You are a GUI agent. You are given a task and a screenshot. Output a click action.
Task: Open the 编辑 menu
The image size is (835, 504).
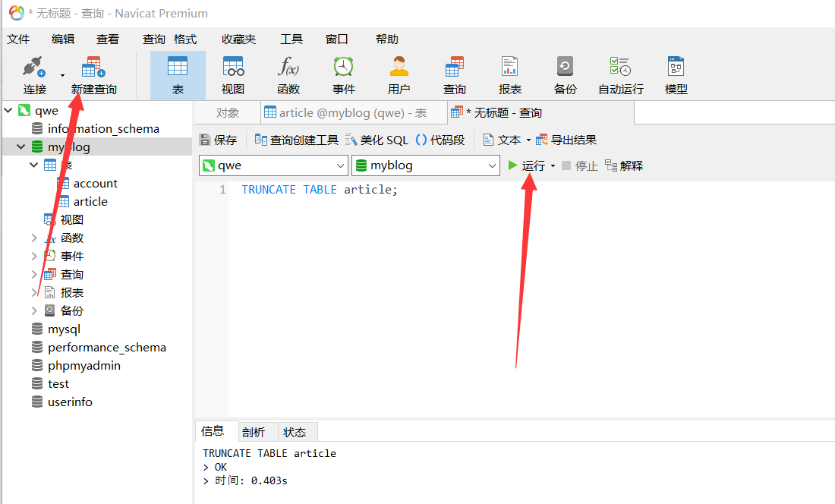(63, 39)
